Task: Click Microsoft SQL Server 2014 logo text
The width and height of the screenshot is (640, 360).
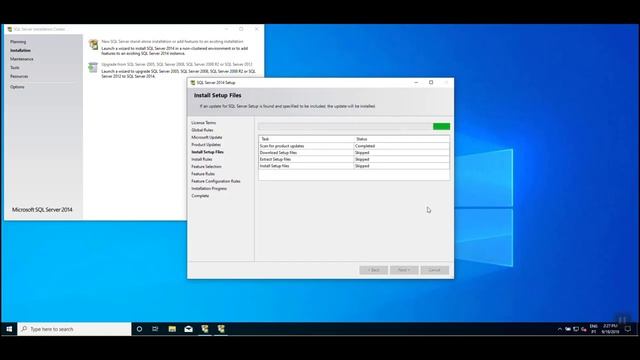Action: 42,209
